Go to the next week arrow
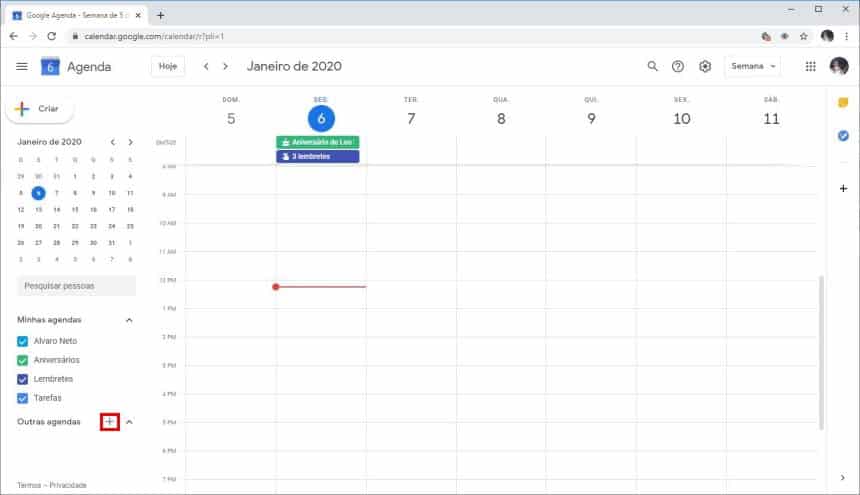This screenshot has width=860, height=495. point(225,66)
